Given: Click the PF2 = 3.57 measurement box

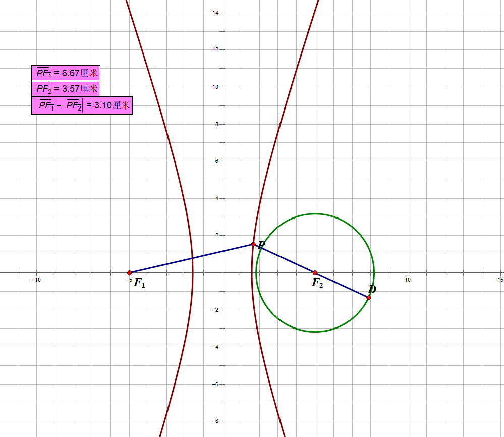Looking at the screenshot, I should tap(66, 89).
